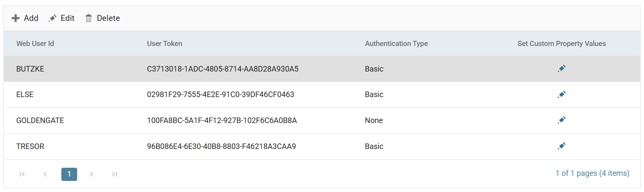Image resolution: width=644 pixels, height=192 pixels.
Task: Select page number 1
Action: 69,174
